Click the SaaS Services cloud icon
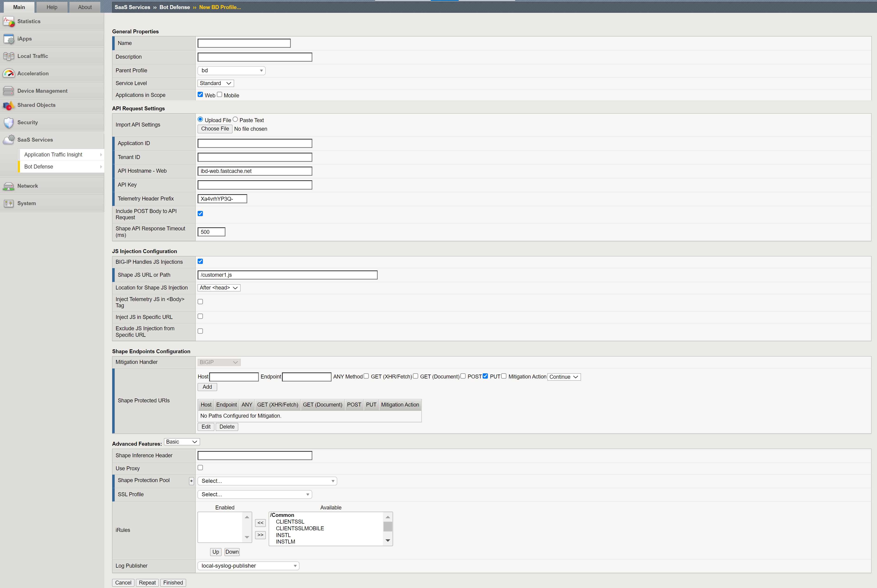Viewport: 877px width, 588px height. (x=9, y=140)
